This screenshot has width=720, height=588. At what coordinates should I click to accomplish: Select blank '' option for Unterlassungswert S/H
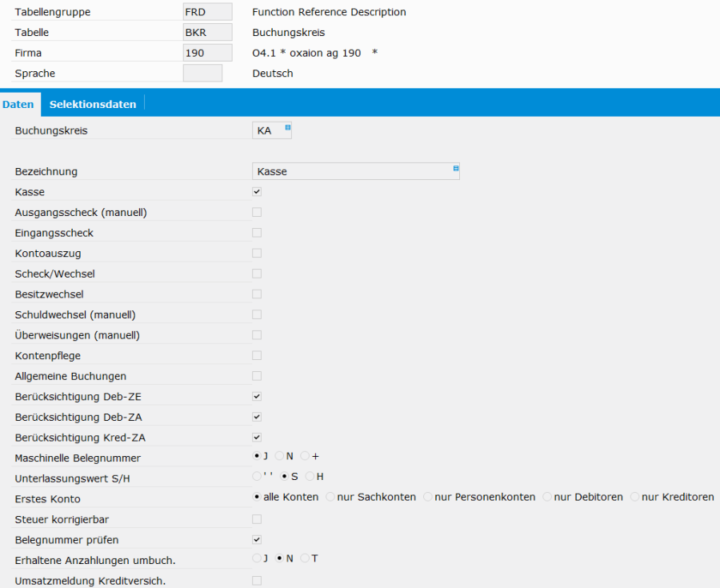pyautogui.click(x=257, y=476)
